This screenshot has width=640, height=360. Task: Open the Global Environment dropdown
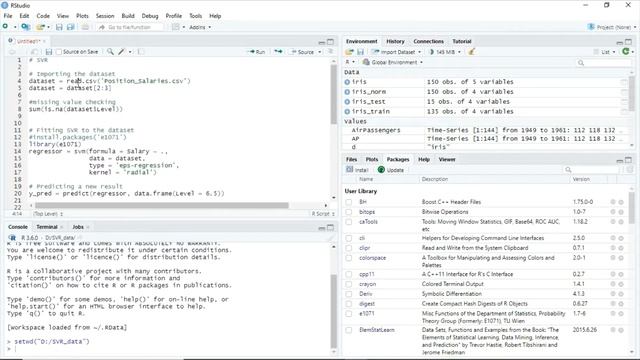(x=393, y=62)
